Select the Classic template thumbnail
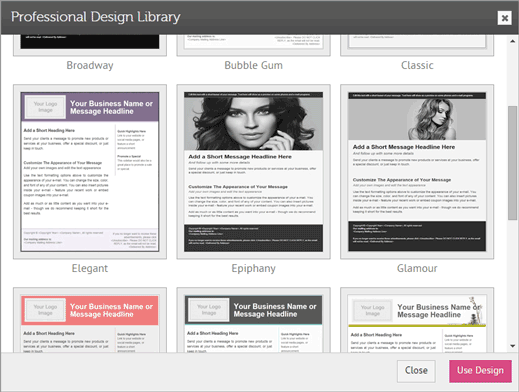This screenshot has width=519, height=392. point(417,45)
